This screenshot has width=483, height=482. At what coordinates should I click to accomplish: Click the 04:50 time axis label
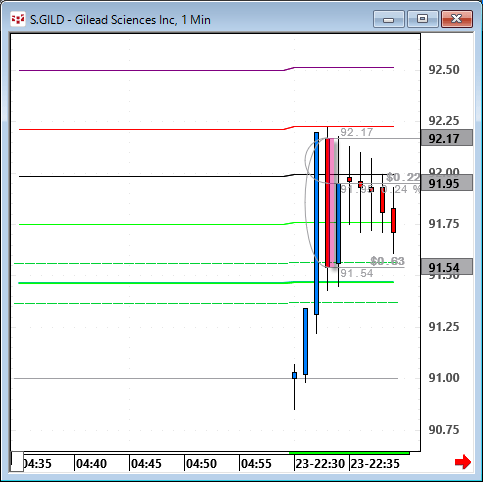click(x=201, y=464)
